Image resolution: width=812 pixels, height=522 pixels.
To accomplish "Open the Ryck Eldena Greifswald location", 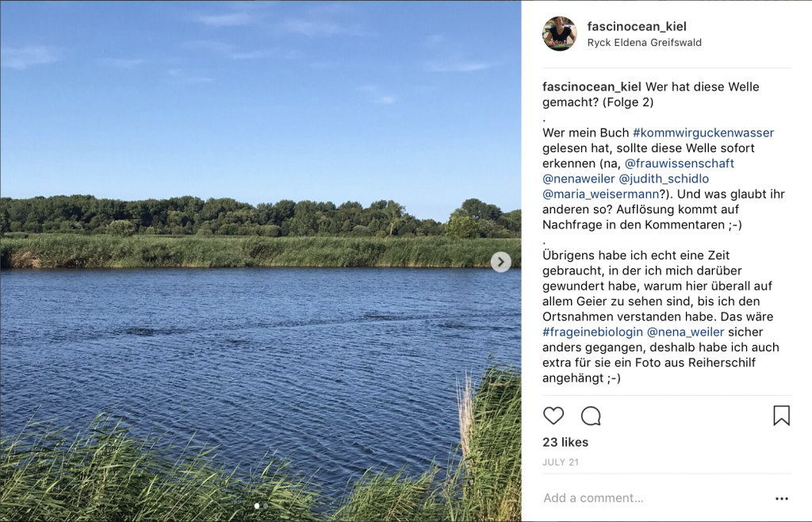I will [x=644, y=43].
